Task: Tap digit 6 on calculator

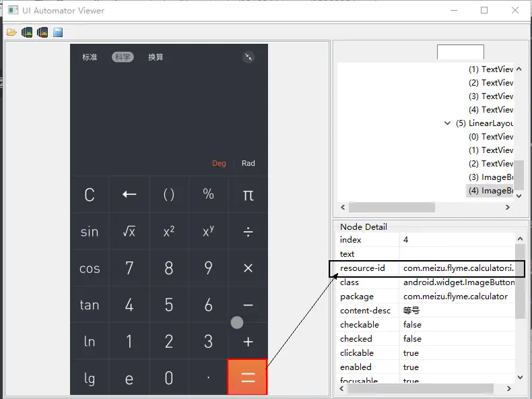Action: (x=208, y=305)
